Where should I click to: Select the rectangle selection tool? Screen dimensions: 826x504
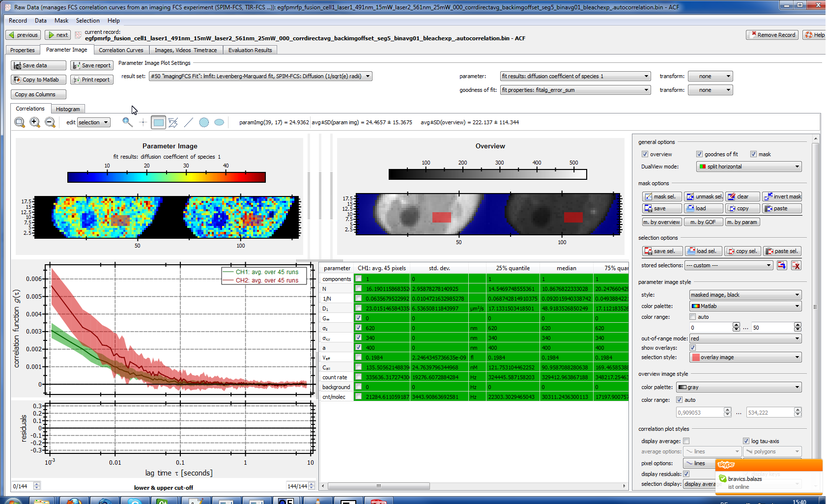[x=158, y=122]
